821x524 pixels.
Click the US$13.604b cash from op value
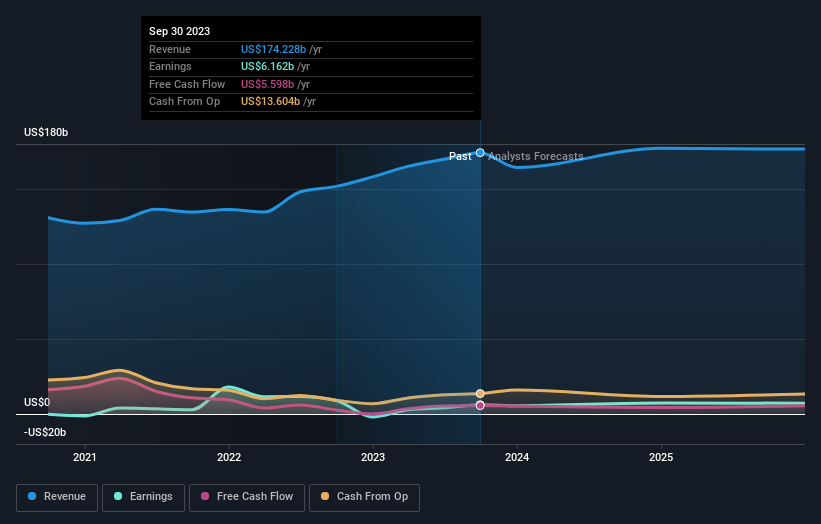[x=270, y=102]
